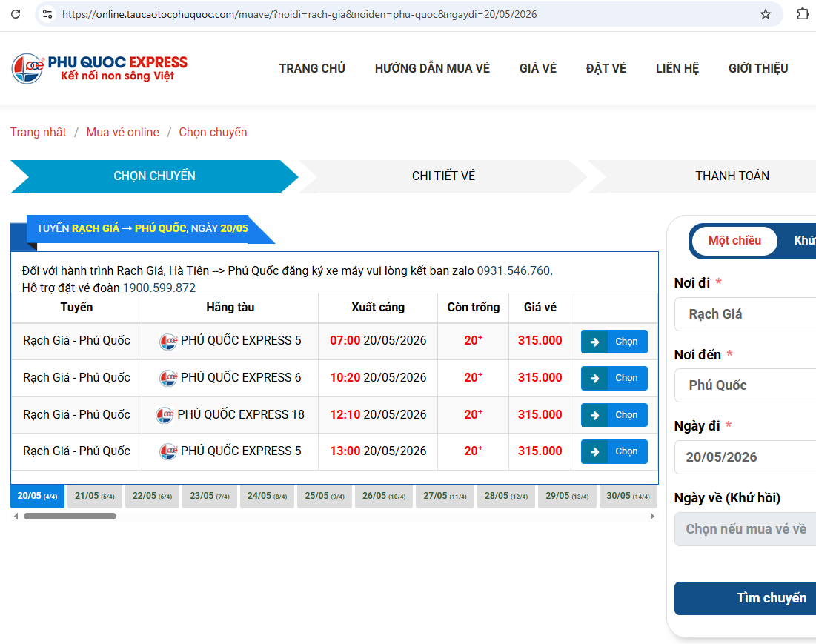Open the GIỚI THIỆU menu item

pos(757,68)
